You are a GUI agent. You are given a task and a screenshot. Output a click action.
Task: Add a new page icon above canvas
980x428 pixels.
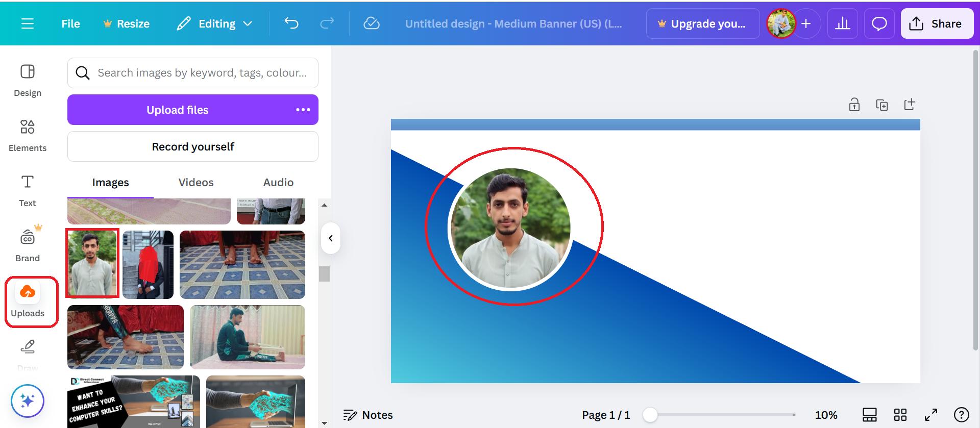tap(910, 105)
